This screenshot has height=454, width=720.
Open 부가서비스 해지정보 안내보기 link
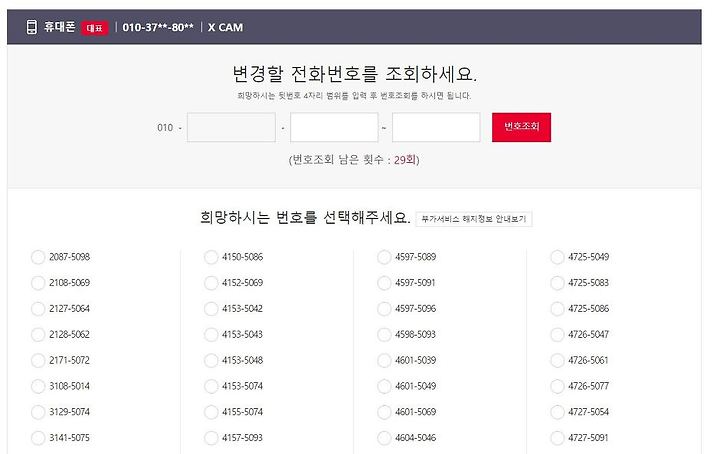474,219
